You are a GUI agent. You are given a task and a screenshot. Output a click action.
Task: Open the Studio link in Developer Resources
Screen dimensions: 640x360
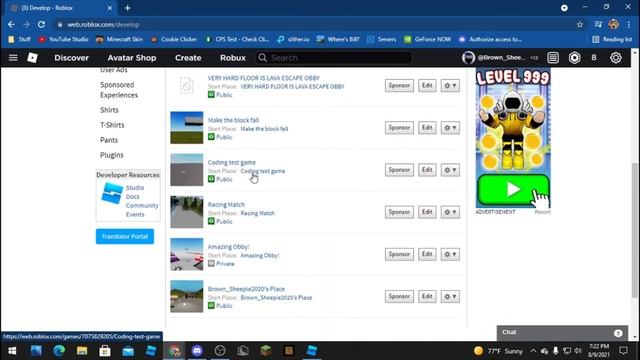tap(135, 188)
